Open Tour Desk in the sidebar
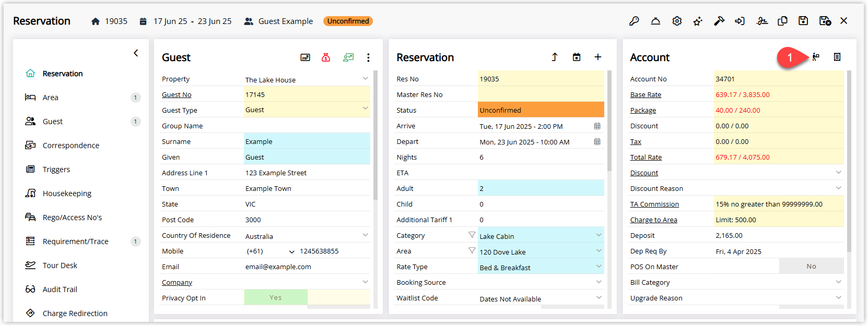868x326 pixels. [x=60, y=265]
